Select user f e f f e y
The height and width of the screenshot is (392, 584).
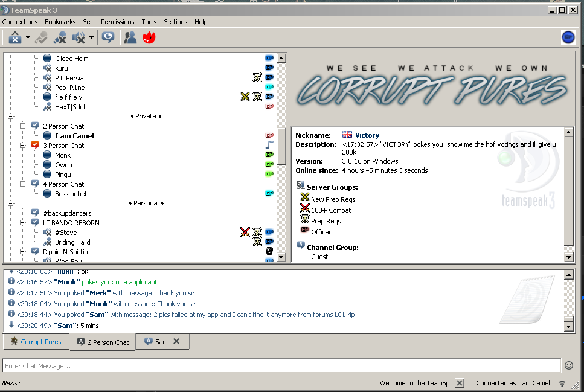tap(68, 97)
